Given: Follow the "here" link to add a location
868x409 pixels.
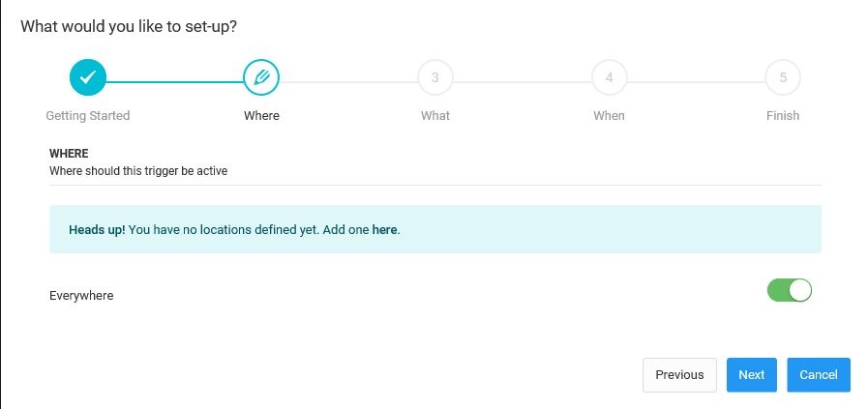Looking at the screenshot, I should click(x=384, y=230).
